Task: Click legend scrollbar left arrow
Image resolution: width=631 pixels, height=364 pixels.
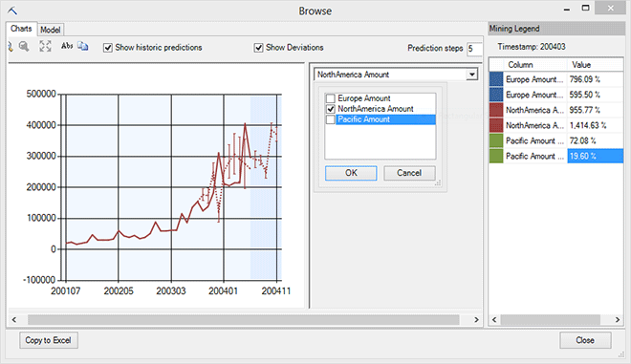Action: pyautogui.click(x=494, y=320)
